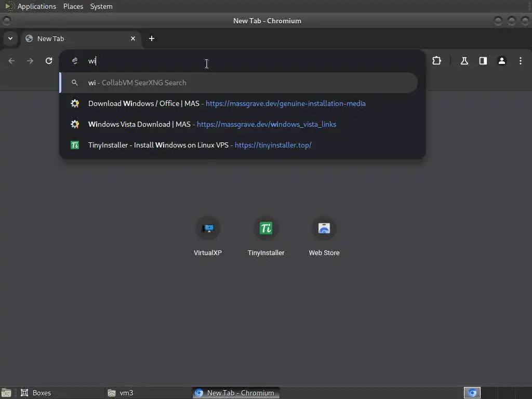532x399 pixels.
Task: Go back with the back arrow
Action: click(x=11, y=61)
